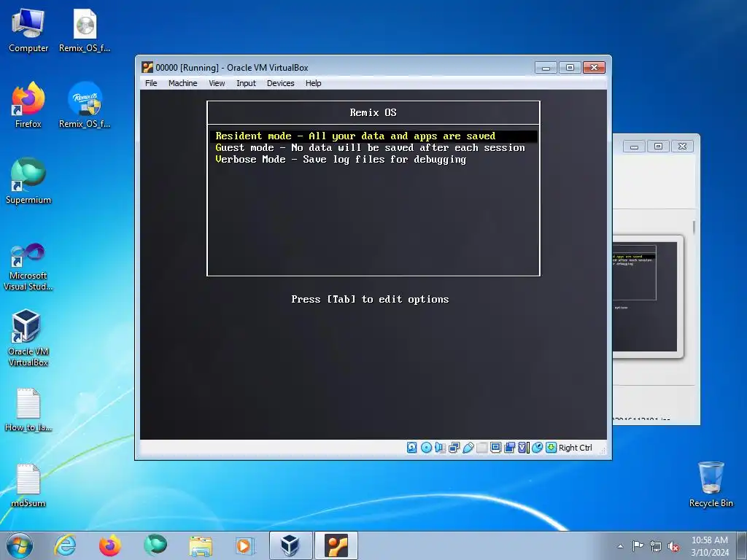Click the Remix OS boot menu title

pos(373,113)
